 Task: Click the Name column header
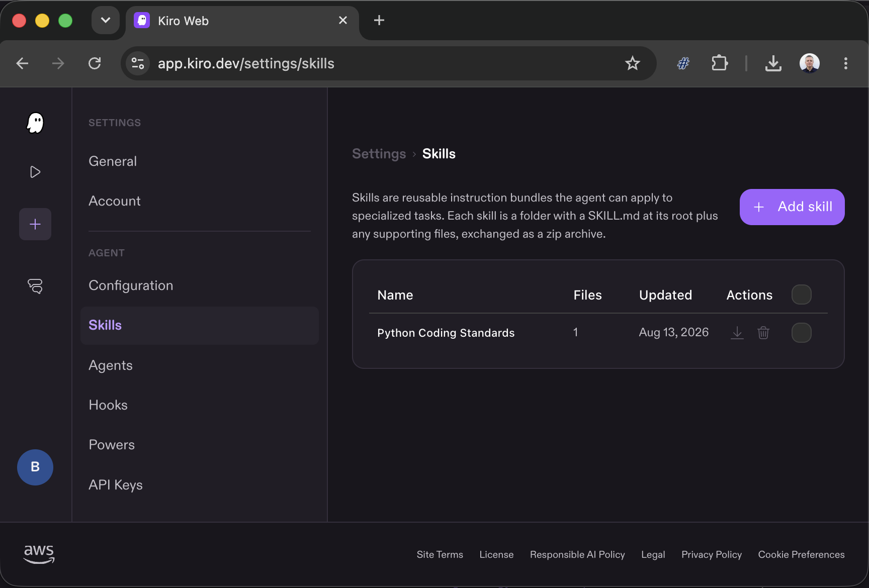[x=395, y=295]
